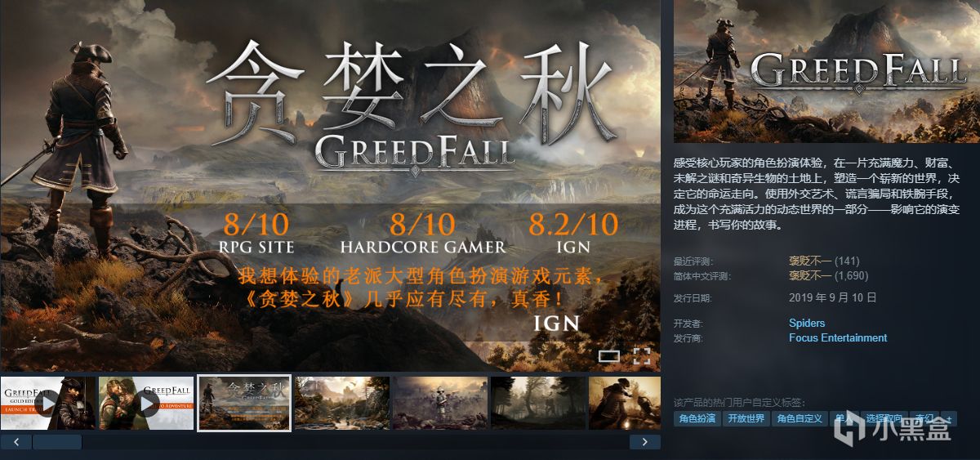The image size is (980, 460).
Task: Select the 角色自定义 tag
Action: pyautogui.click(x=800, y=418)
